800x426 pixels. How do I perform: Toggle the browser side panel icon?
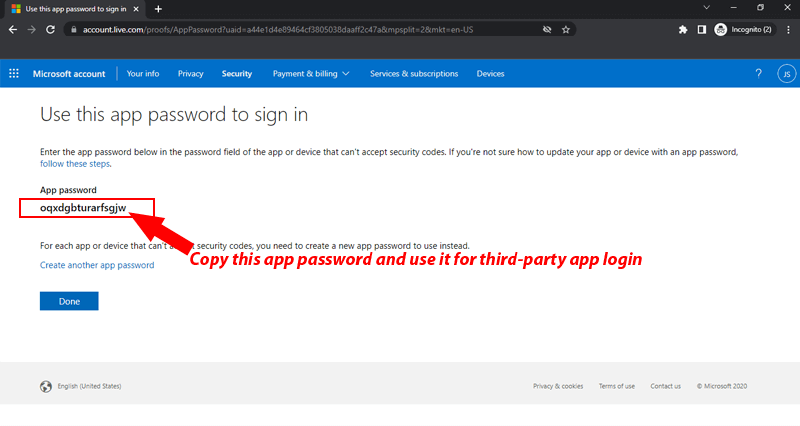tap(702, 30)
